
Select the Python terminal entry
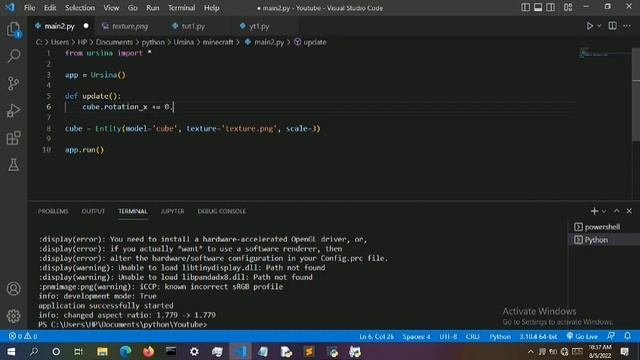[x=601, y=240]
